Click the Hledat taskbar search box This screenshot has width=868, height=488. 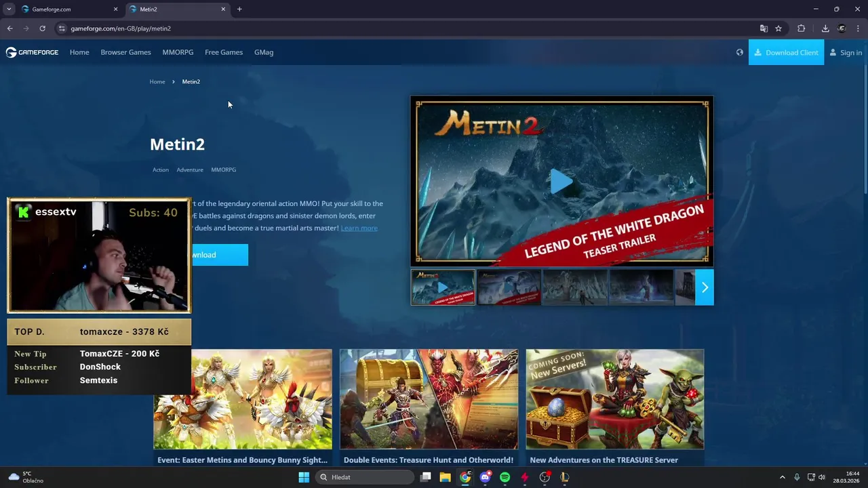366,477
